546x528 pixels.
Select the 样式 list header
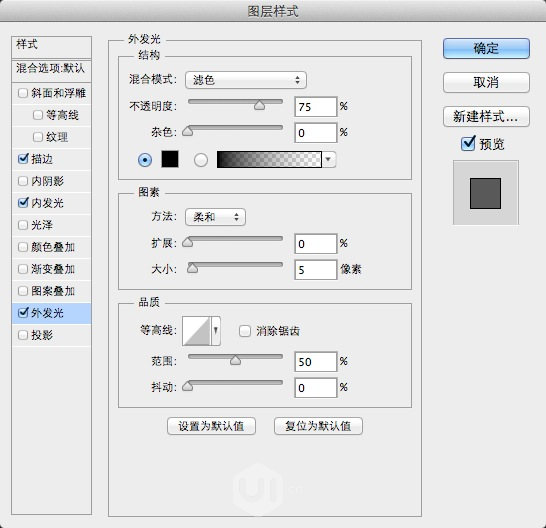point(52,47)
